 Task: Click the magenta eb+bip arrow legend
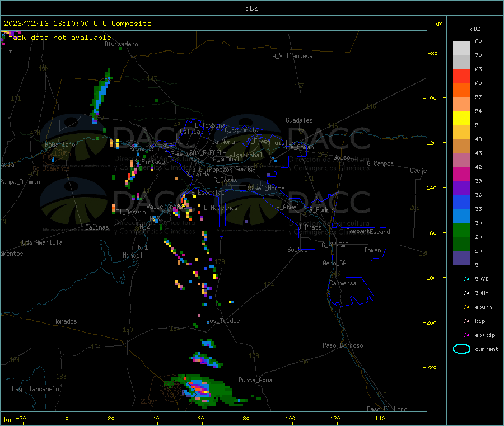[x=461, y=335]
